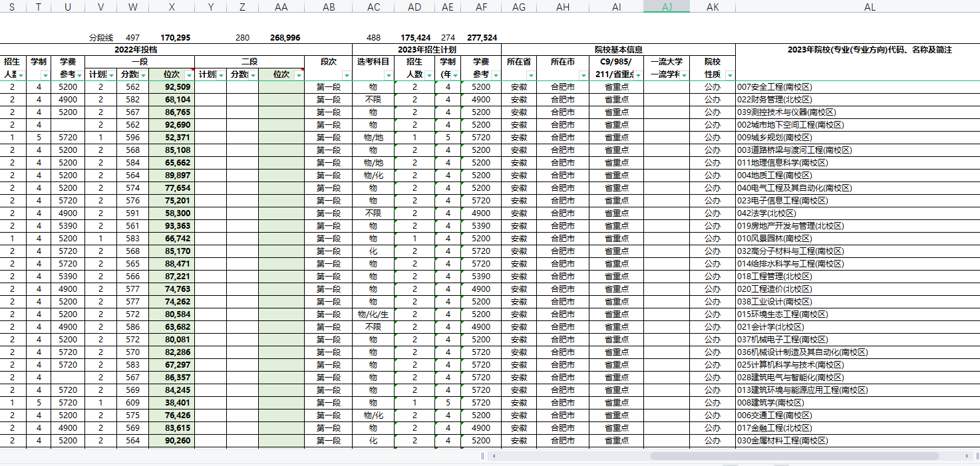Select score cell 609
This screenshot has width=980, height=466.
pos(132,403)
